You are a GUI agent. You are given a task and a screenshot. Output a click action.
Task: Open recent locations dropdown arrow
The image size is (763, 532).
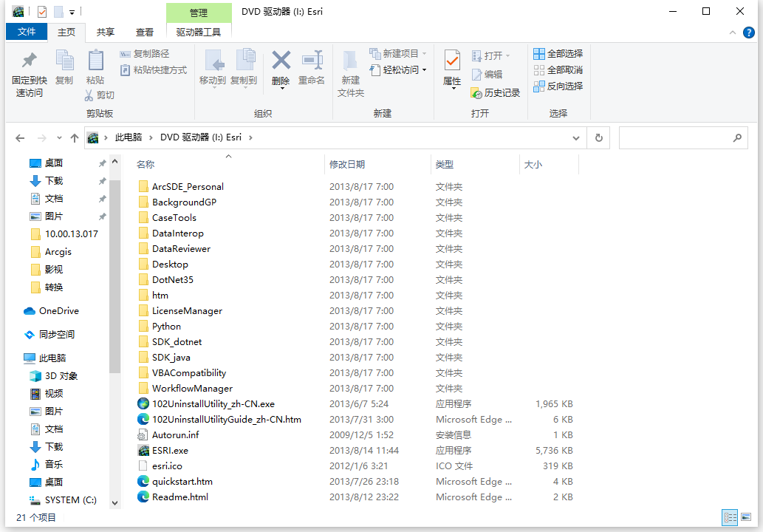[59, 138]
